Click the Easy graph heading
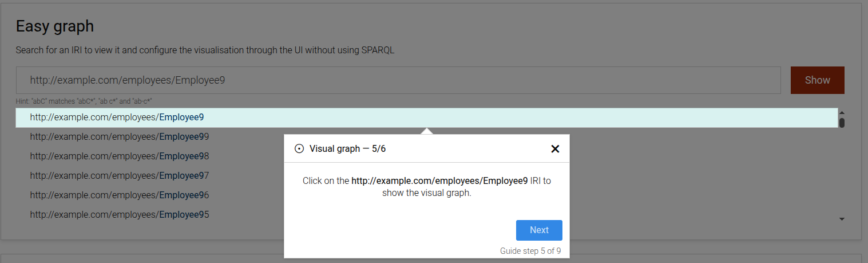Viewport: 868px width, 263px height. point(55,26)
